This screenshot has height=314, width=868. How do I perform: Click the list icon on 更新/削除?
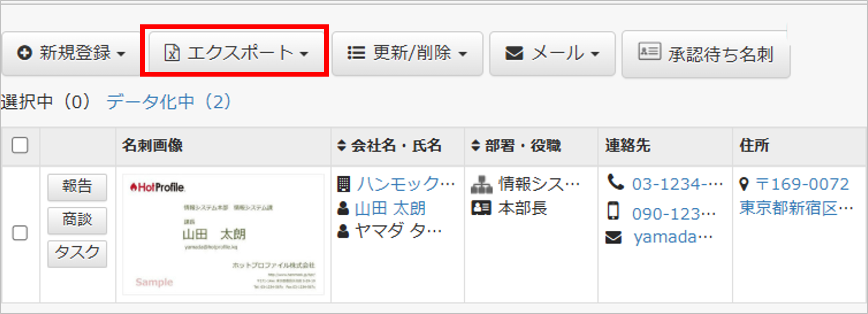pyautogui.click(x=356, y=53)
